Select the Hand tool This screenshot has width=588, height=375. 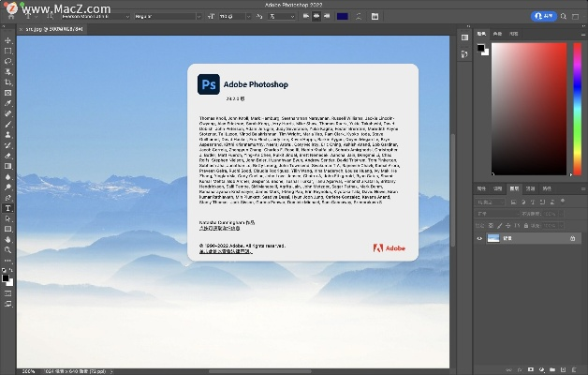[7, 240]
